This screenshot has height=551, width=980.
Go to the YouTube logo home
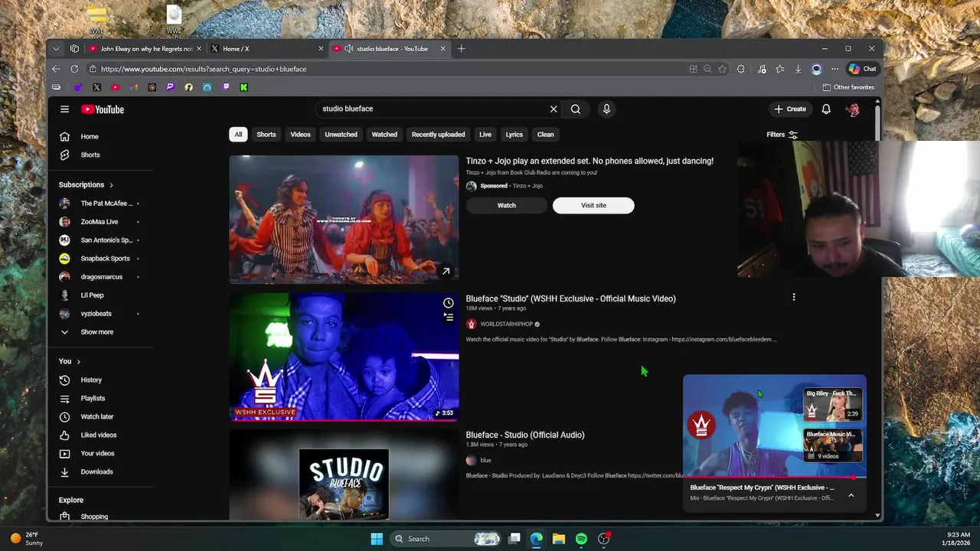pos(103,109)
